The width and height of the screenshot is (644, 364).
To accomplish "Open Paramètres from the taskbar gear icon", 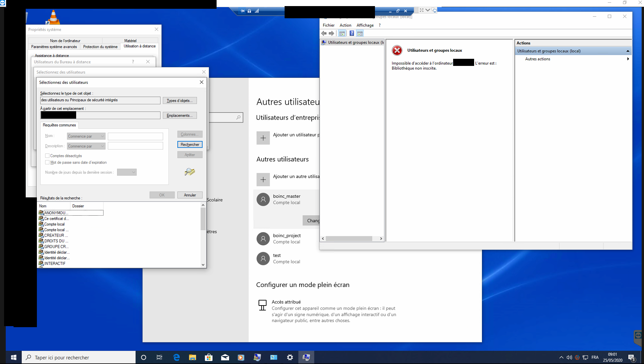I will coord(290,357).
